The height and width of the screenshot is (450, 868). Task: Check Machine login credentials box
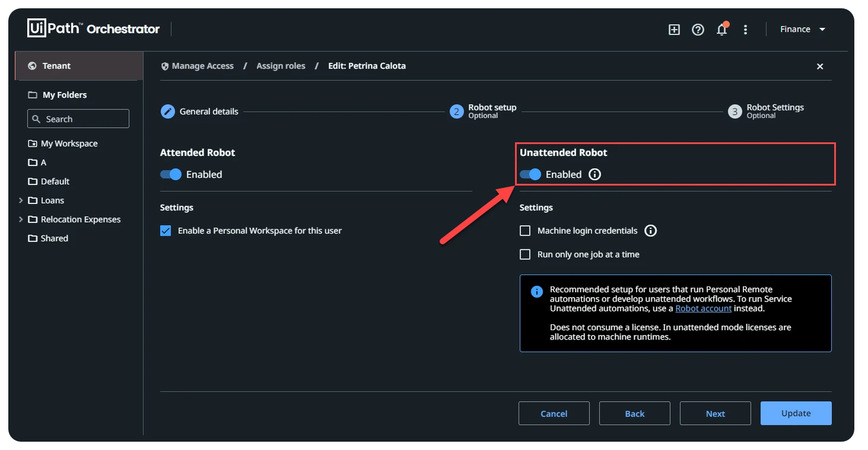click(525, 231)
